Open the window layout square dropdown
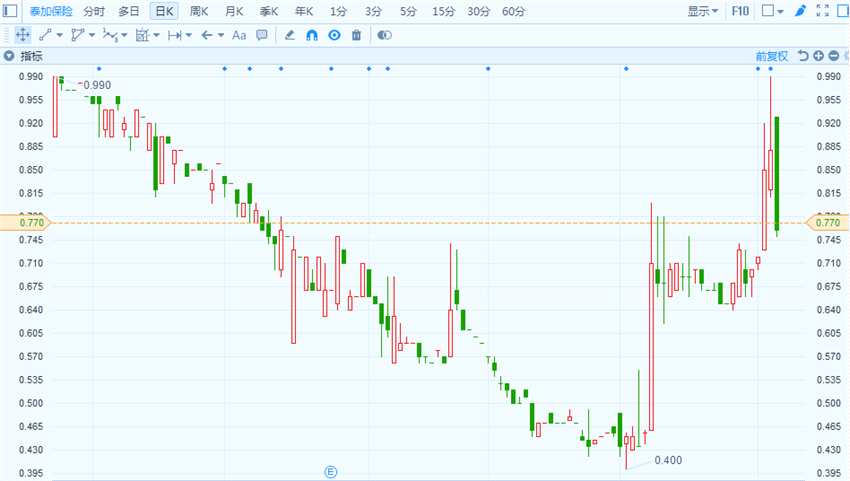 coord(772,11)
